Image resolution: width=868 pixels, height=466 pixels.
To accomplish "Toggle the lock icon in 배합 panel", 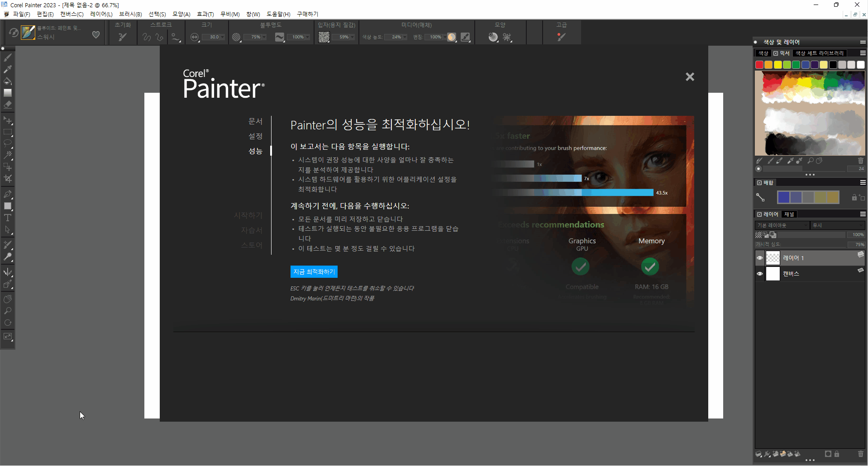I will point(854,197).
